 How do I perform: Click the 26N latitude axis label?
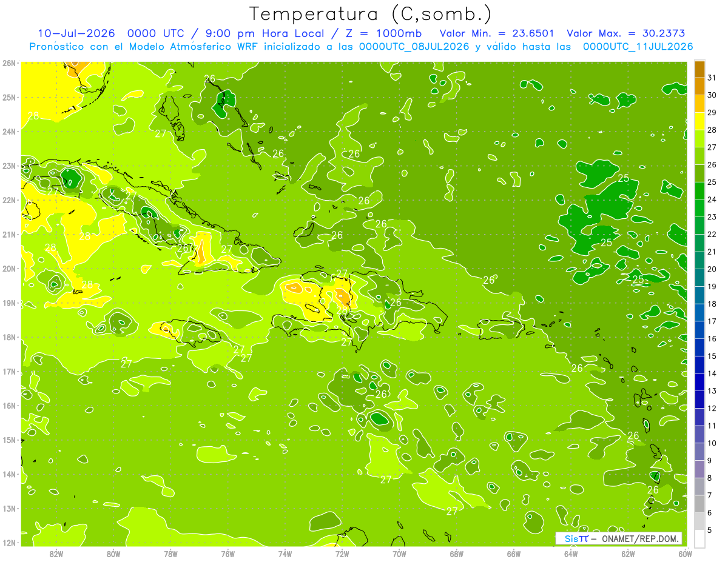coord(9,62)
